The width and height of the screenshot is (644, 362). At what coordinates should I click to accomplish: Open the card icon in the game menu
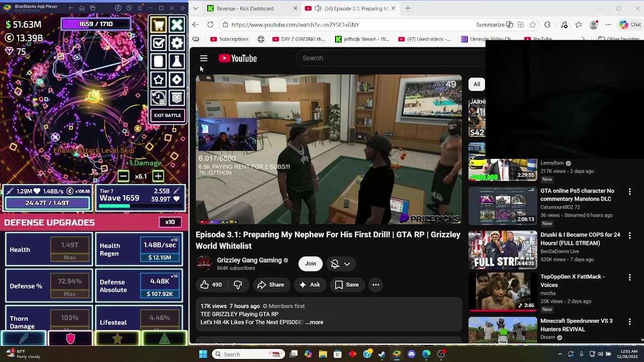158,61
